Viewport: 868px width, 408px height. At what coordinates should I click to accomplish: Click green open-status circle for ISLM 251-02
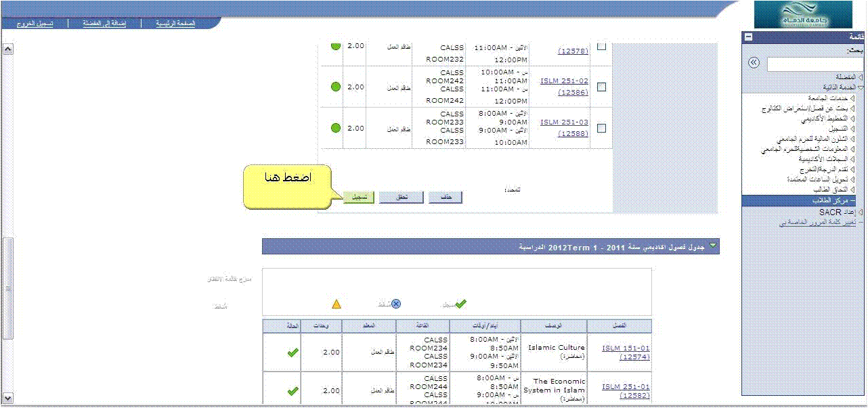coord(335,87)
